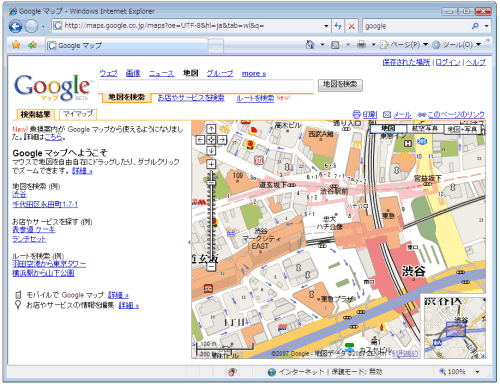
Task: Click the overview mini-map thumbnail
Action: tap(455, 328)
